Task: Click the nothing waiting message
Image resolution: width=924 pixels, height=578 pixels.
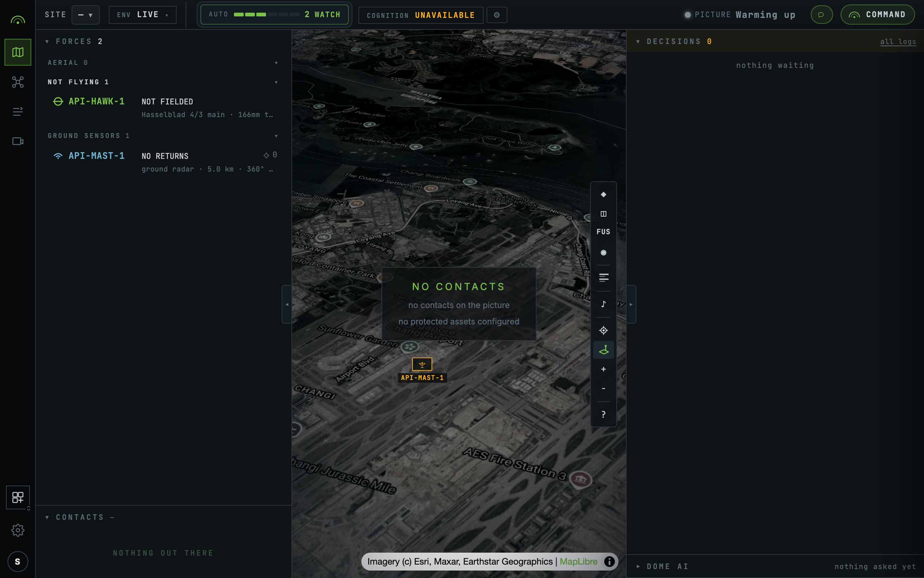Action: [775, 65]
